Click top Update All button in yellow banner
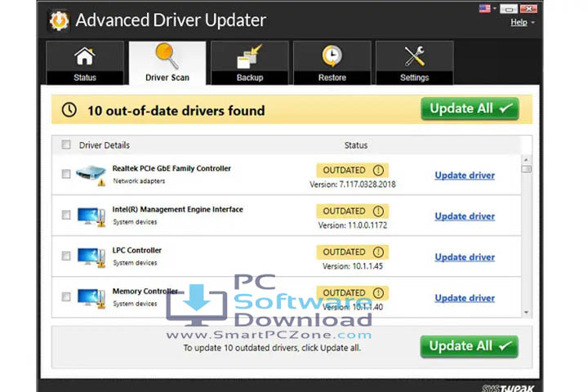The width and height of the screenshot is (588, 392). [x=470, y=109]
